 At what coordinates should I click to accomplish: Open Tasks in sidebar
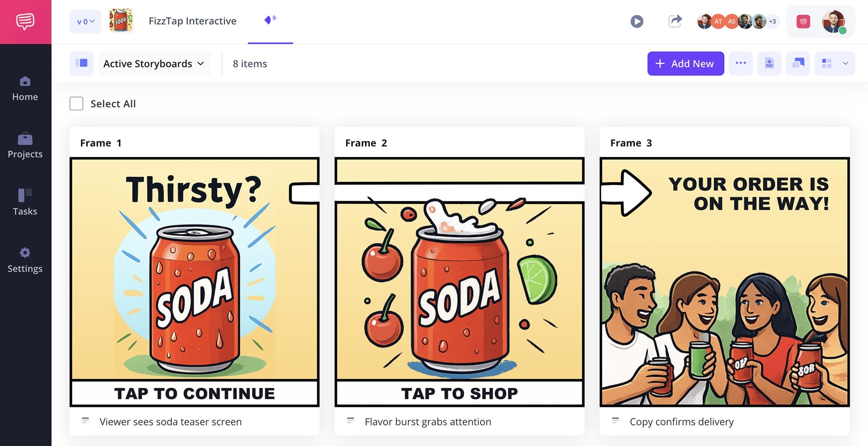[x=25, y=202]
